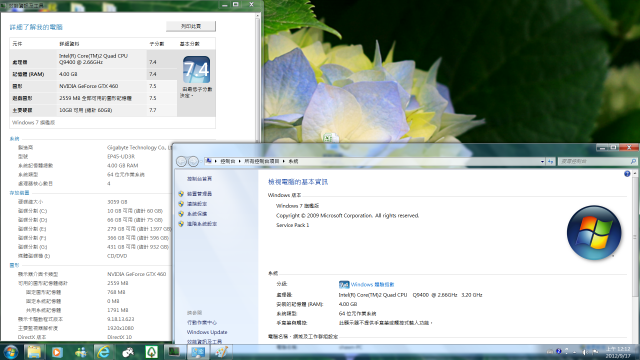This screenshot has height=360, width=640.
Task: Click the Windows logo in System window
Action: tap(594, 233)
